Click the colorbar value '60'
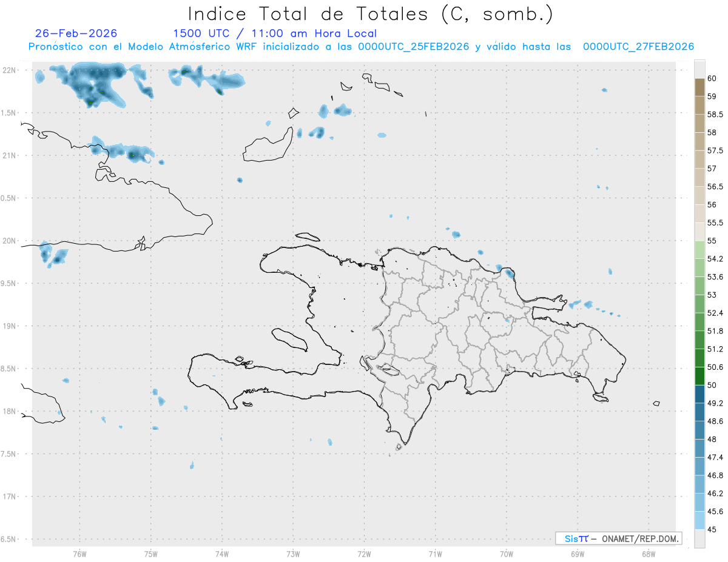The image size is (728, 562). 712,78
